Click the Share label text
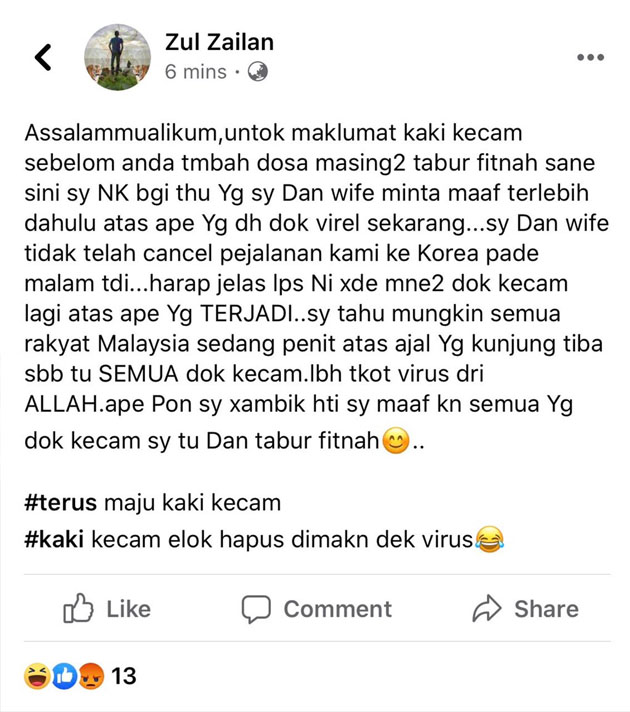 click(546, 609)
